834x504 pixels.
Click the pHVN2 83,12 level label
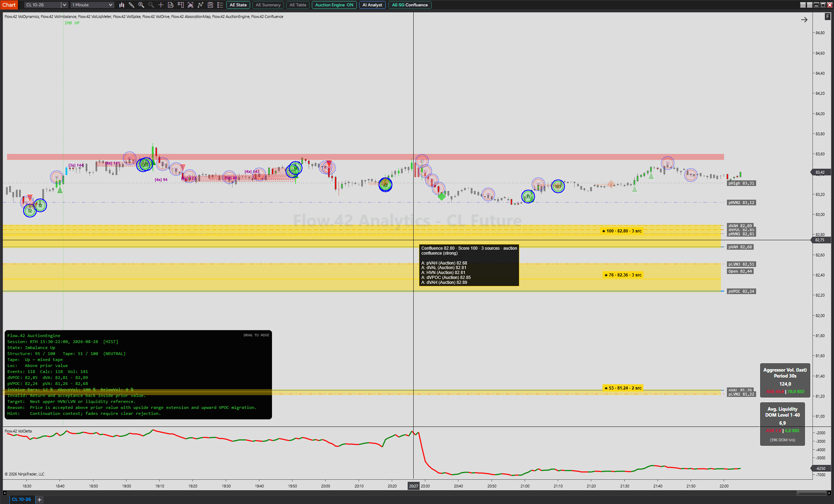(741, 203)
